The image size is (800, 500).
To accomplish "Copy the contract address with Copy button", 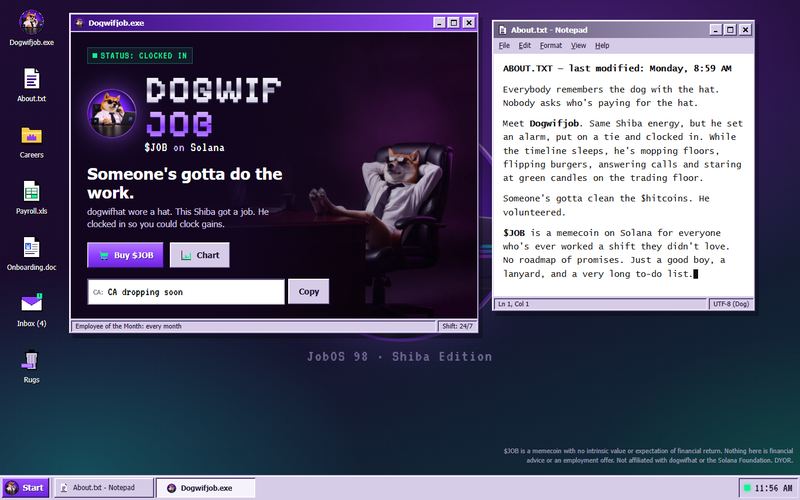I will point(308,291).
